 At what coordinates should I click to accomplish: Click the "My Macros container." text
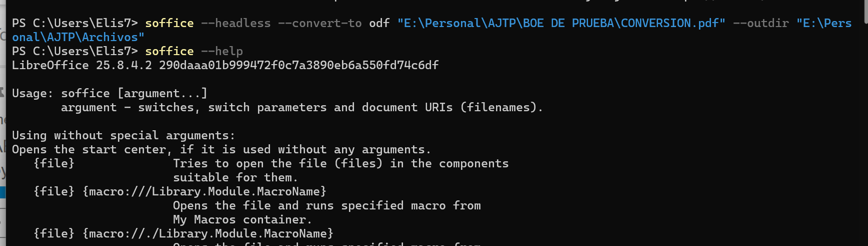(x=242, y=219)
